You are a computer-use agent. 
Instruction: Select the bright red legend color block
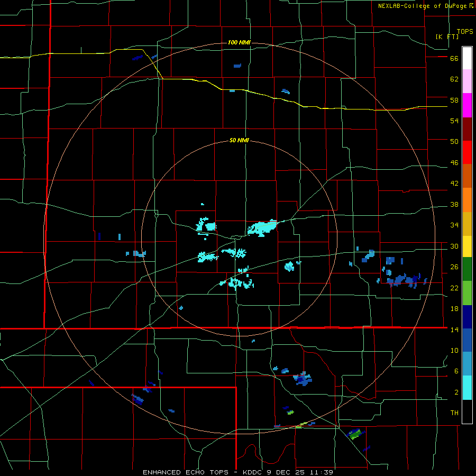pyautogui.click(x=467, y=152)
